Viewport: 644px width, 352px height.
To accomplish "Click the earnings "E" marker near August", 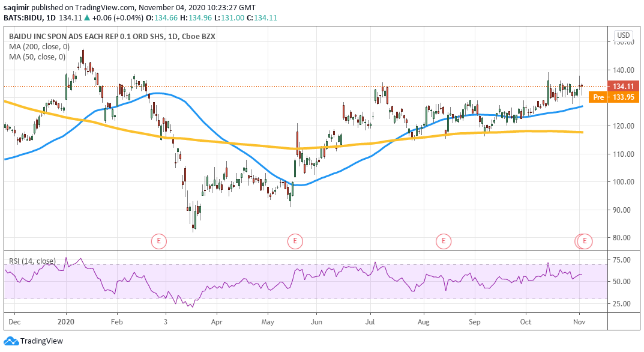I will point(444,240).
